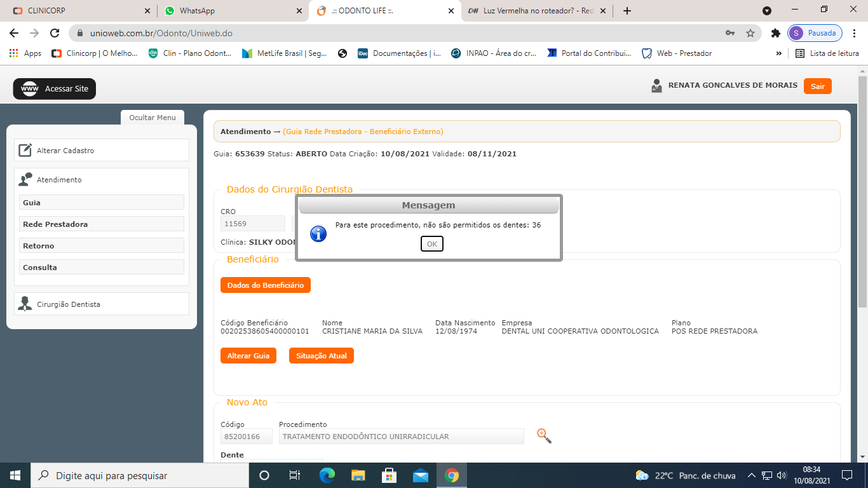Open File Explorer from taskbar

pos(358,475)
